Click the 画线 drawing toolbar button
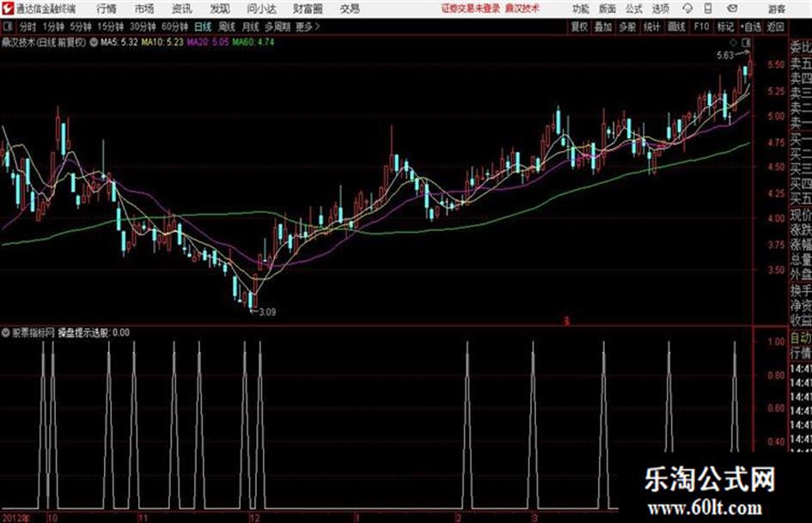The image size is (812, 523). (x=676, y=27)
